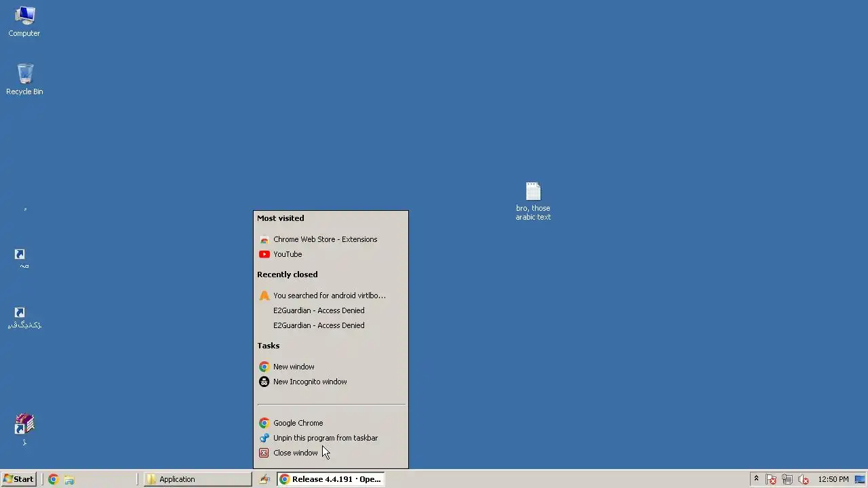Open the Start menu

(18, 479)
